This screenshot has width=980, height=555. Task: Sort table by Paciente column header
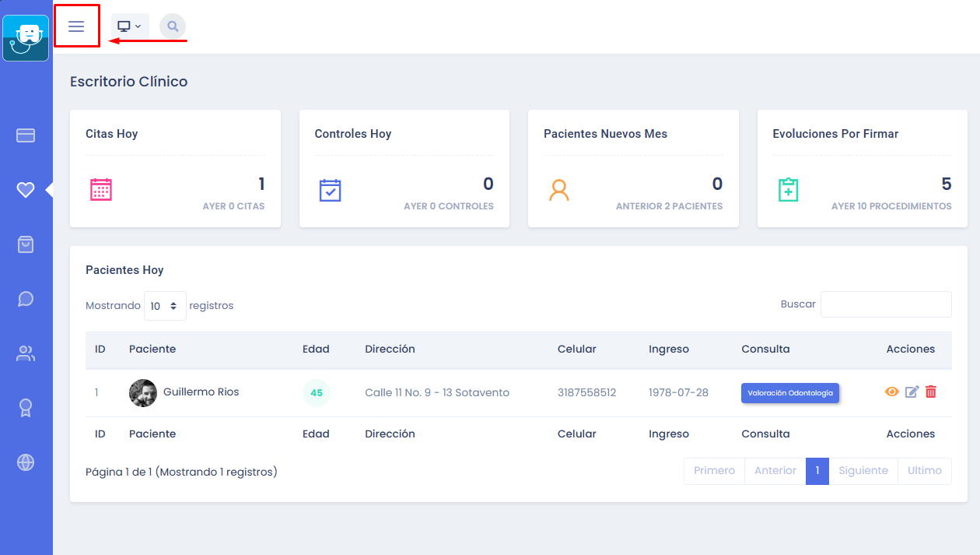152,349
